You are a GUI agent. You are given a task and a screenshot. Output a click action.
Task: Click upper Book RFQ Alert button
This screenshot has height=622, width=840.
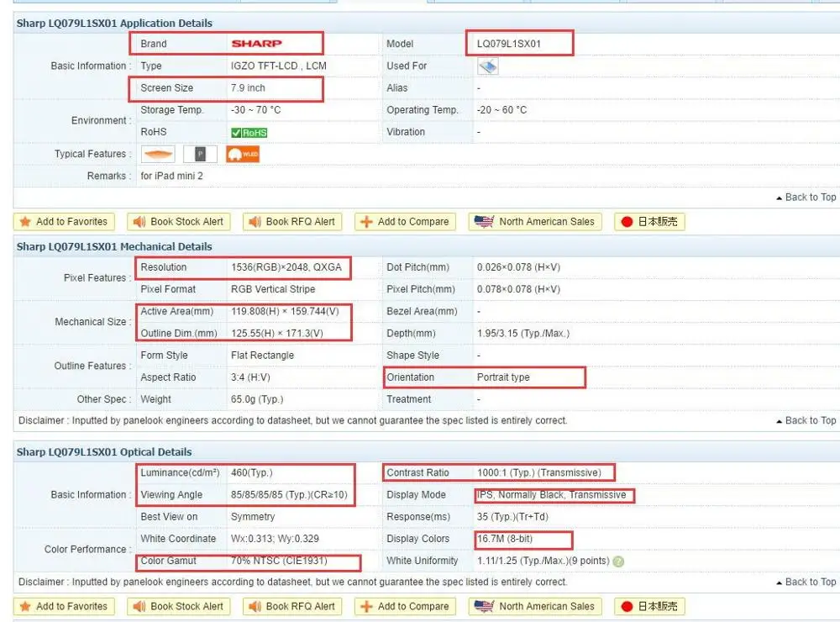[292, 221]
